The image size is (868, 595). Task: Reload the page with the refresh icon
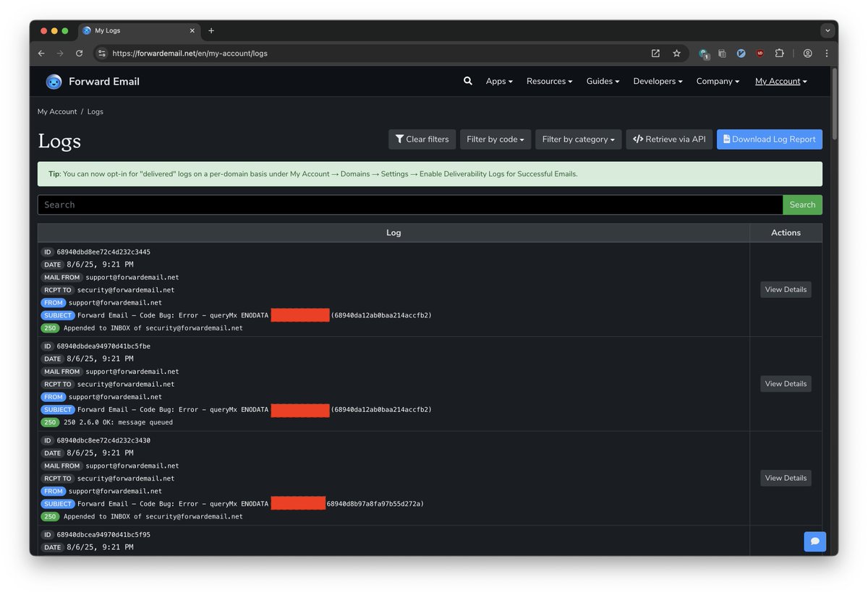80,53
